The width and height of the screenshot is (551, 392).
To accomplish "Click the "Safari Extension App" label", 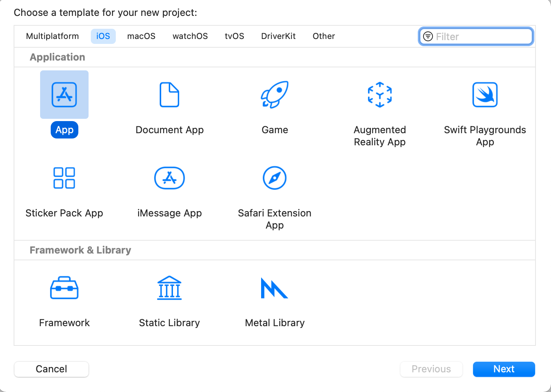I will coord(275,219).
